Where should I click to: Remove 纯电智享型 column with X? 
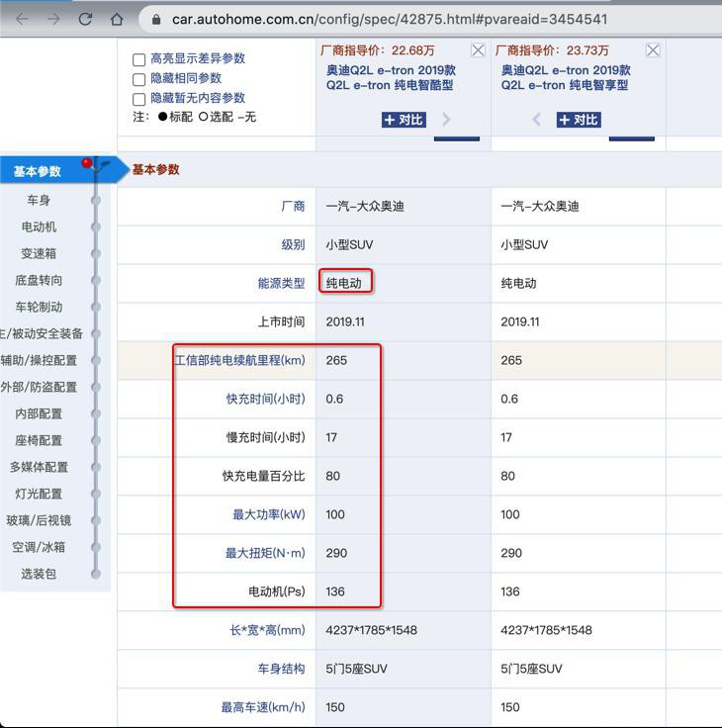click(653, 49)
